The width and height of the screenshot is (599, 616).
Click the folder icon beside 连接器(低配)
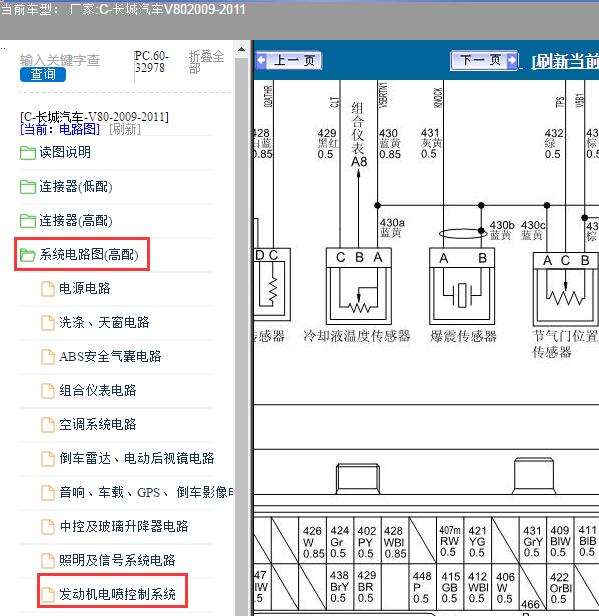28,187
